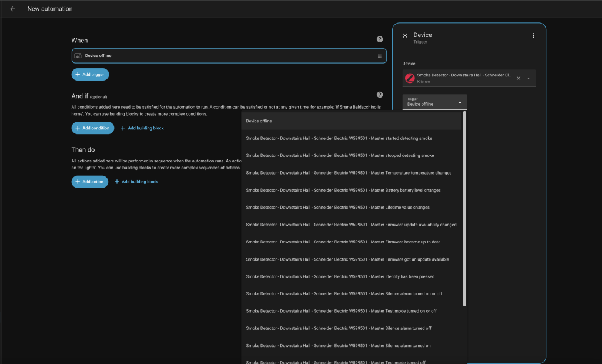Open the three-dot menu in Device panel

(533, 36)
